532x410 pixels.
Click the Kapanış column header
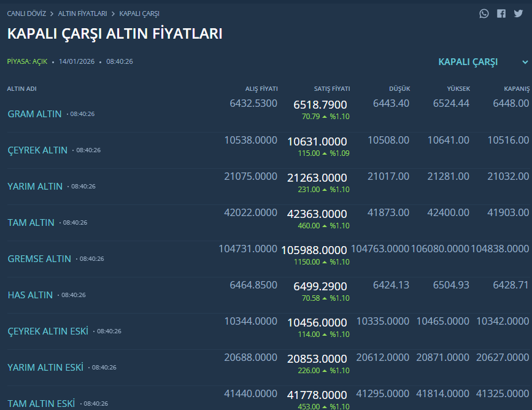(x=516, y=89)
